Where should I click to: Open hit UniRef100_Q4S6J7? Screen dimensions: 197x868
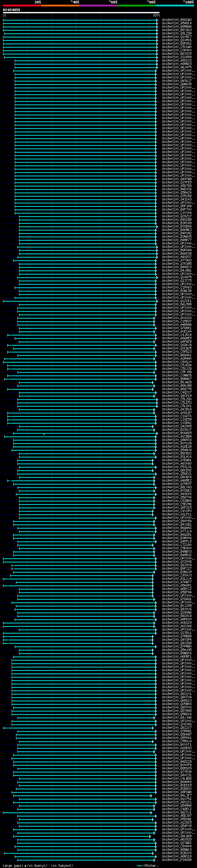[177, 81]
